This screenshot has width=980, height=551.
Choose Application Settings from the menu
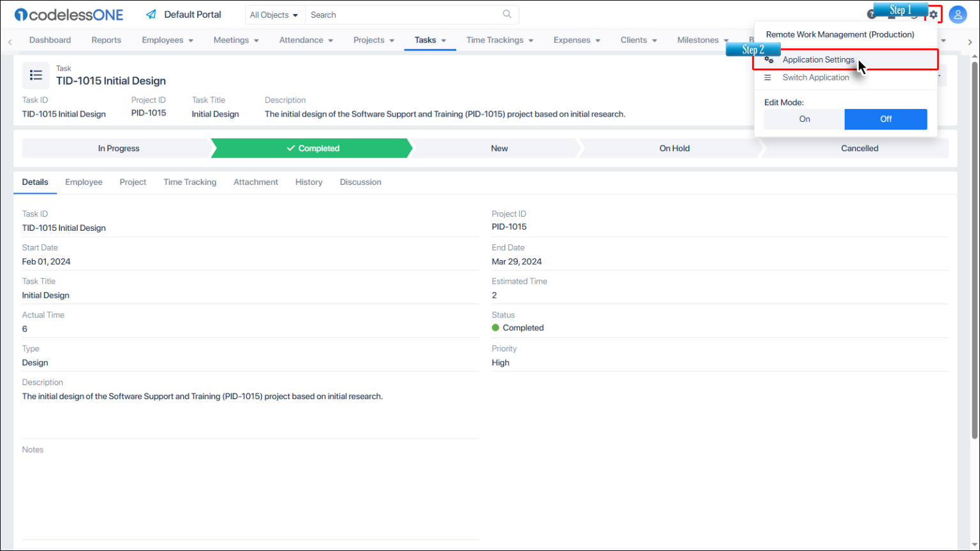[818, 60]
